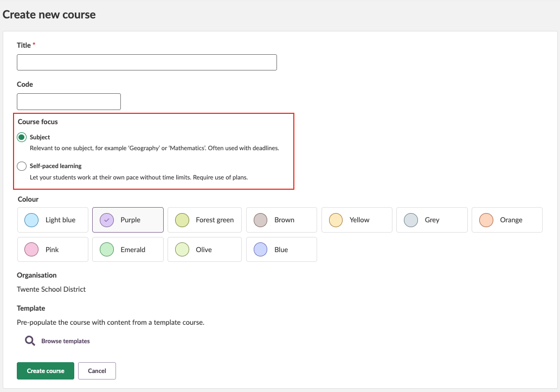Image resolution: width=560 pixels, height=392 pixels.
Task: Set course colour to Pink
Action: (x=53, y=250)
